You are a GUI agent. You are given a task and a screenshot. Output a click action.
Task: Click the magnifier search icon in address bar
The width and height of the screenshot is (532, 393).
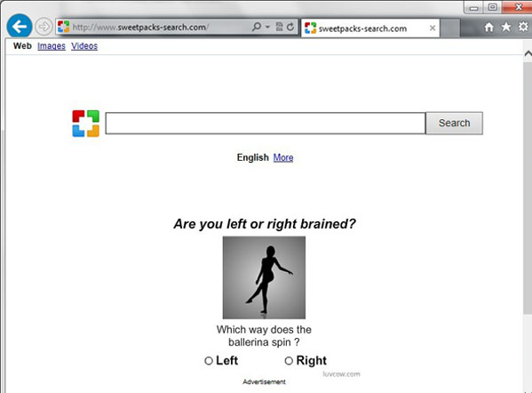click(x=257, y=27)
